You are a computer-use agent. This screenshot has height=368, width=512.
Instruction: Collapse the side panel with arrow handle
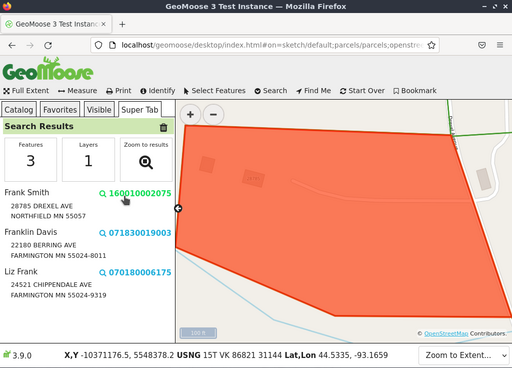point(178,208)
